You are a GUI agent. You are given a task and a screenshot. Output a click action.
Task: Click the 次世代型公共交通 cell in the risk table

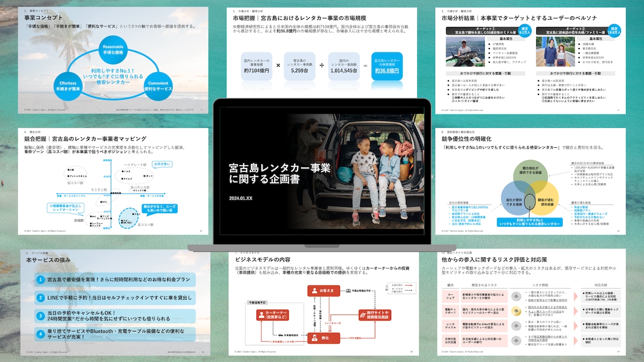(x=450, y=341)
